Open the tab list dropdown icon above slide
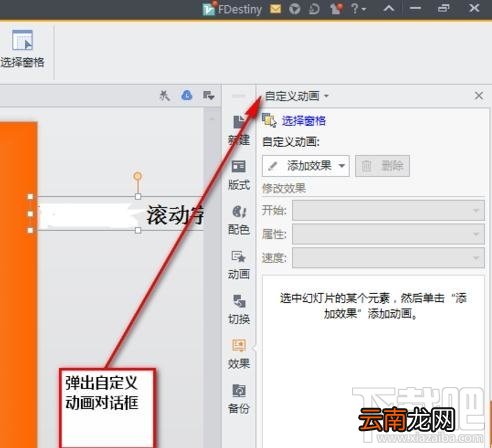 209,96
